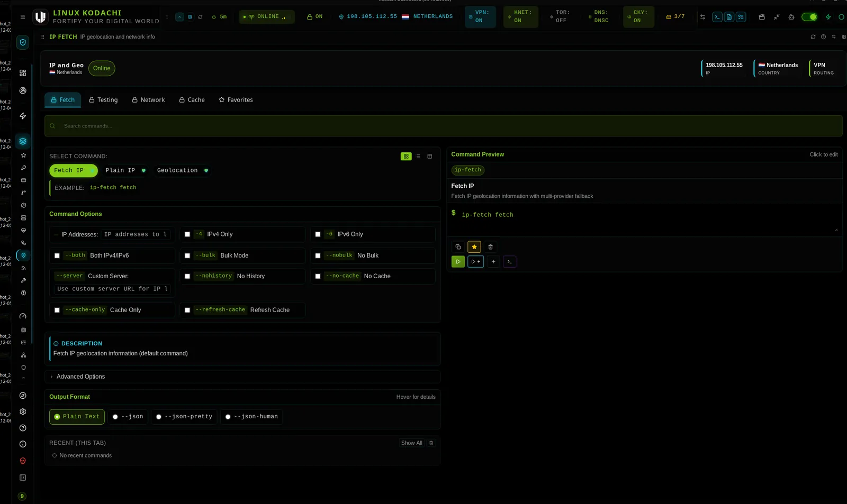Switch to table view of commands

click(x=430, y=157)
